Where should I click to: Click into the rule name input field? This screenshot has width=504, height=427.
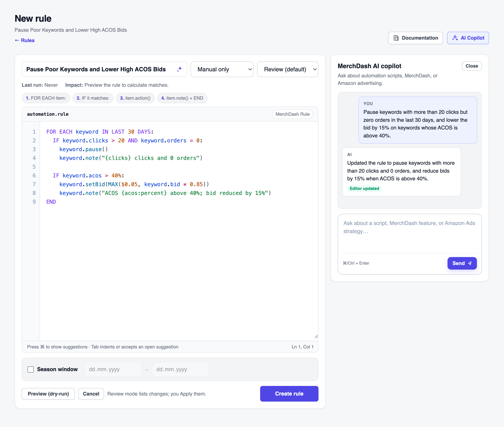click(104, 69)
